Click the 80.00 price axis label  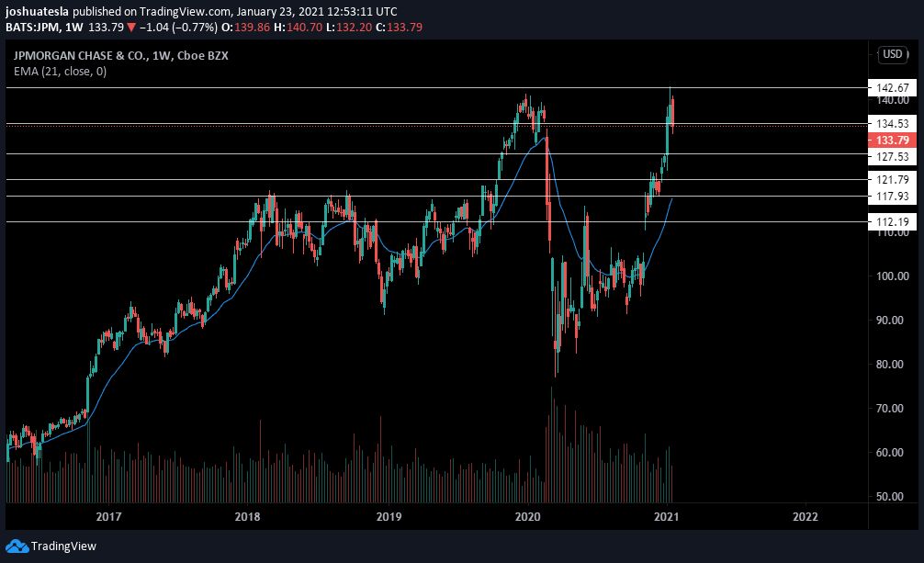click(892, 365)
